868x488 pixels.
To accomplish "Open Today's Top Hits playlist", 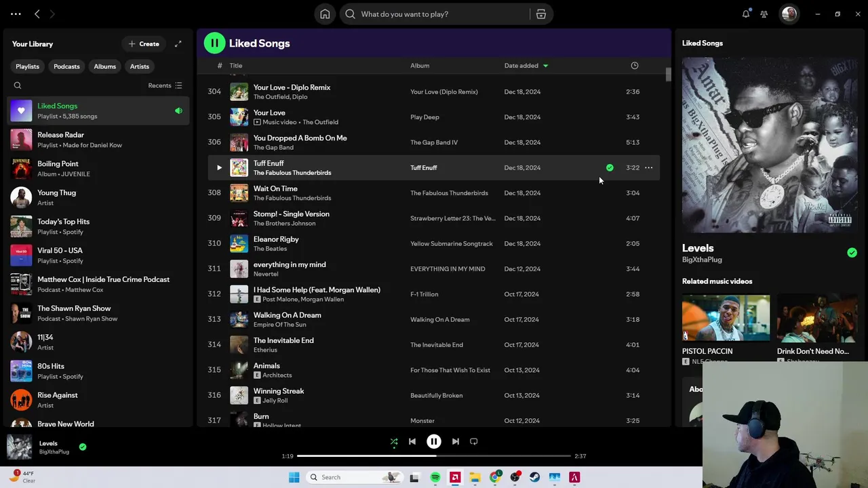I will [99, 226].
